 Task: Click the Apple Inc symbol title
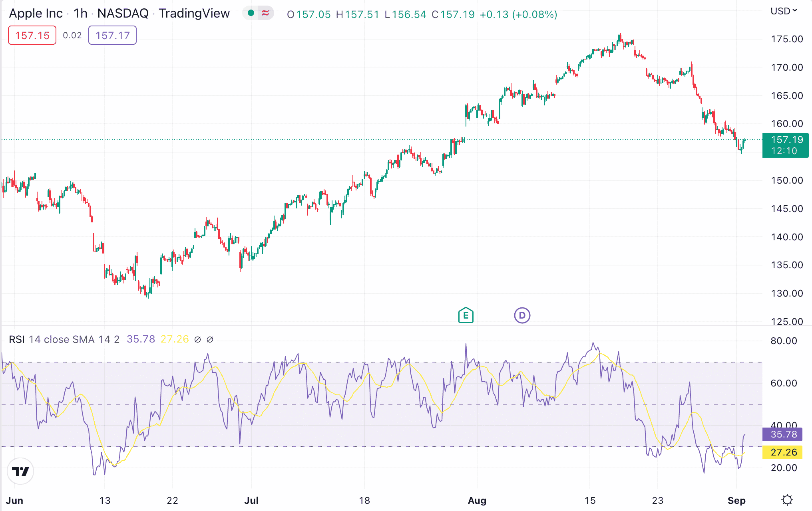36,14
